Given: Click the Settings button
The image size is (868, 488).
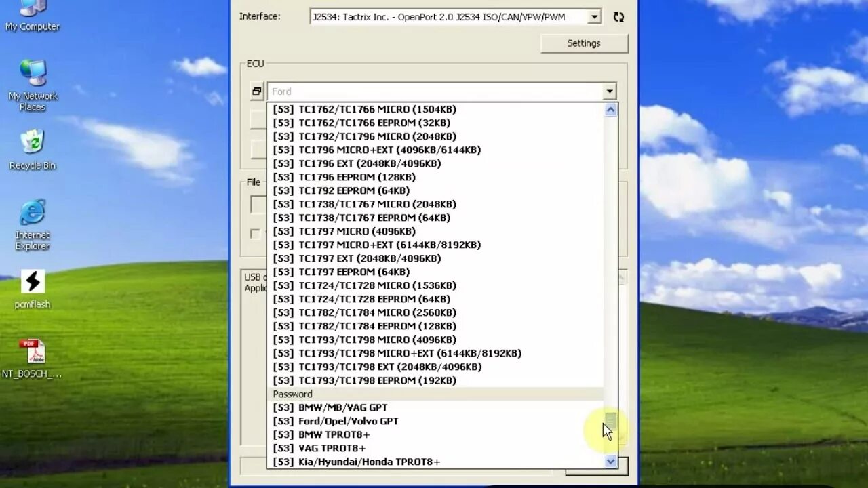Looking at the screenshot, I should [584, 43].
